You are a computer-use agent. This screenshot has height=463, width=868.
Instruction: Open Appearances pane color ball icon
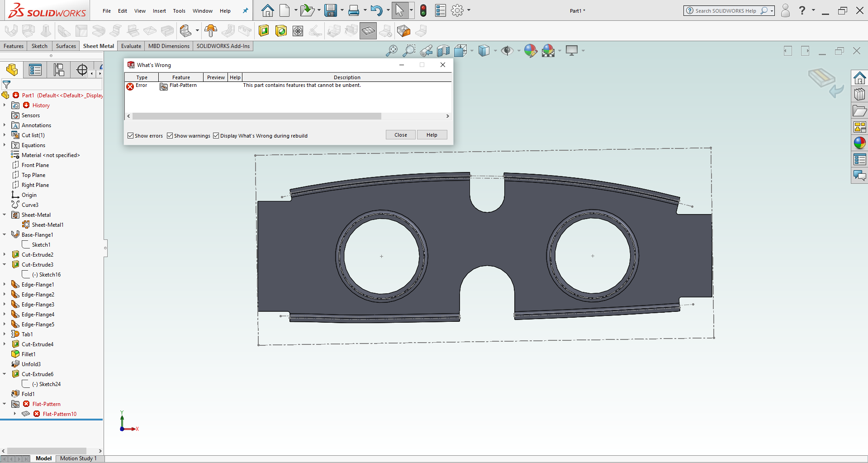click(859, 143)
